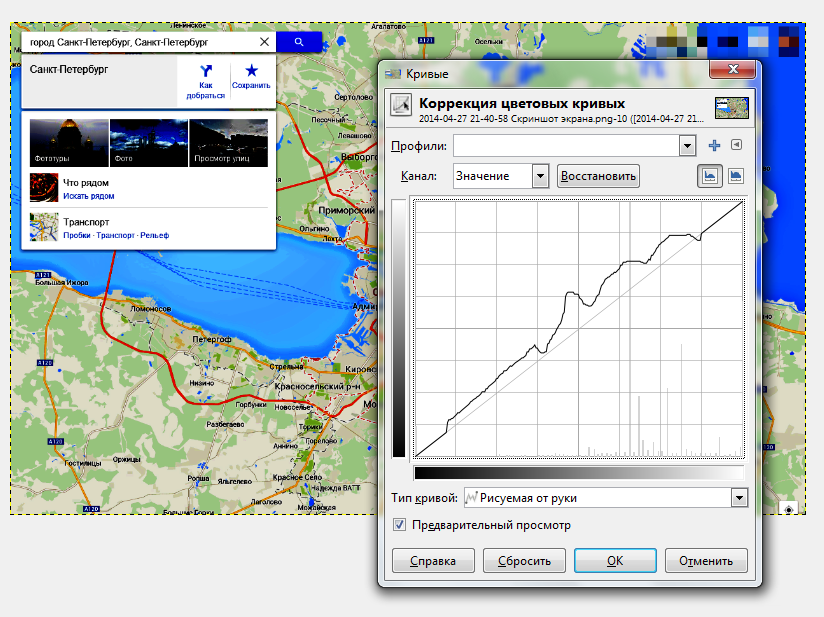Click the 'Отменить' button
This screenshot has width=824, height=617.
(x=706, y=561)
